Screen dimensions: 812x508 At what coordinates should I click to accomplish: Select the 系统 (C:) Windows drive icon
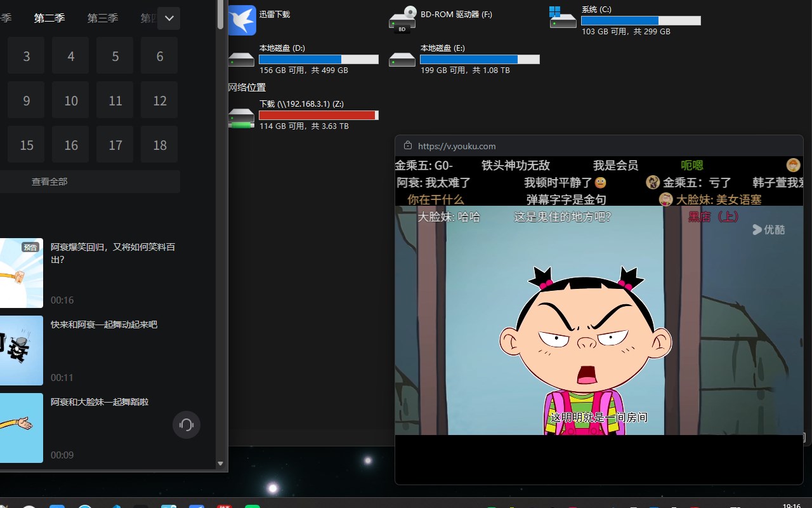[x=563, y=18]
